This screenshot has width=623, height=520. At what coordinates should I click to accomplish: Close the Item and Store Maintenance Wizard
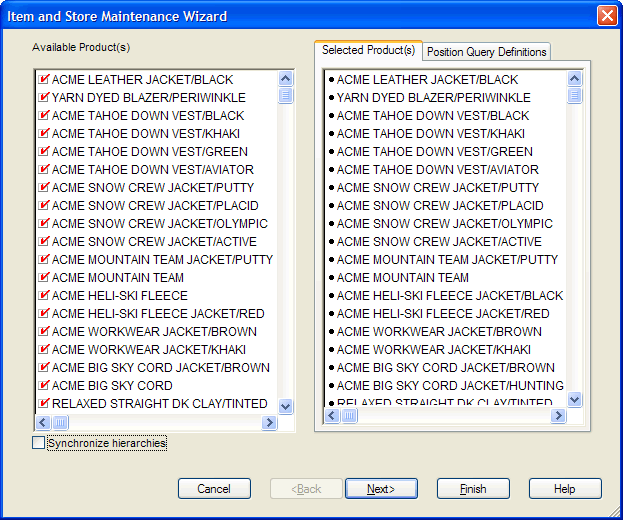pos(607,16)
